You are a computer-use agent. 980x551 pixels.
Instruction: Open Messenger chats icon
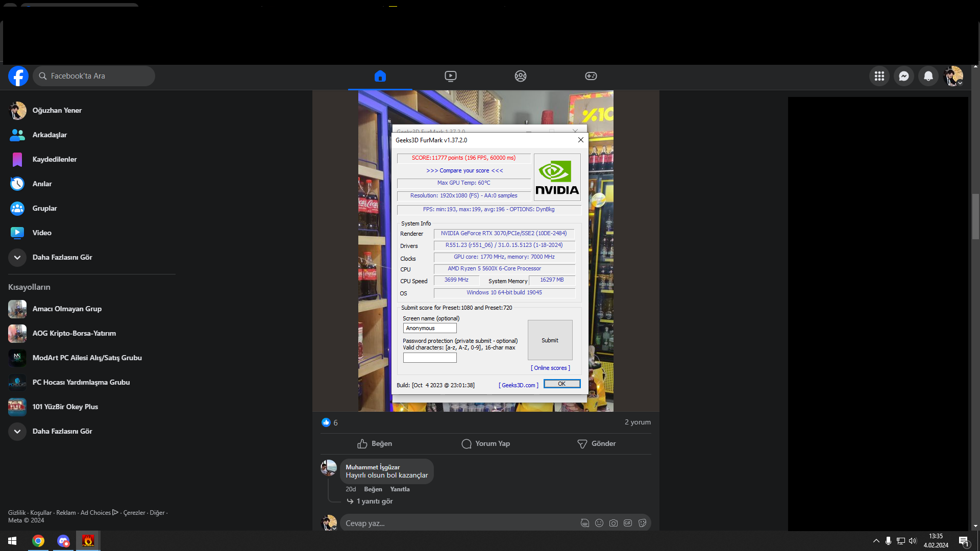pos(903,76)
